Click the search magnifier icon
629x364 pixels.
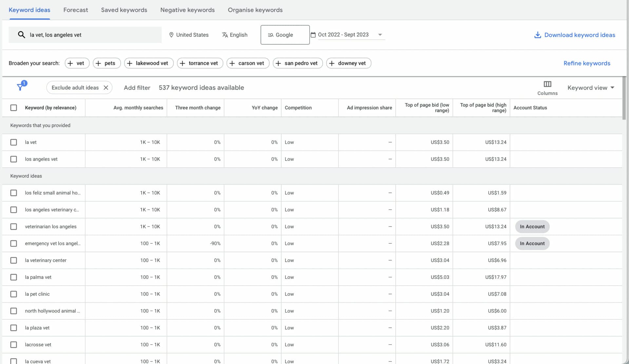click(21, 35)
